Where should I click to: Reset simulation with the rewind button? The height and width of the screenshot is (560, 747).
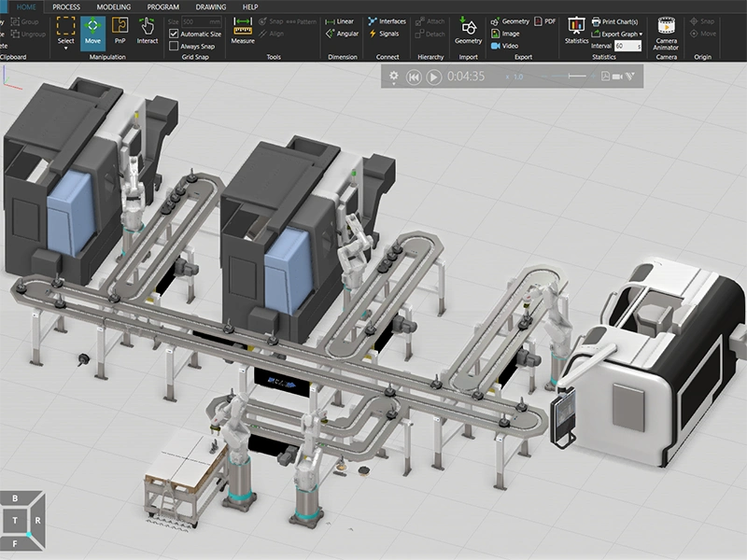point(414,77)
